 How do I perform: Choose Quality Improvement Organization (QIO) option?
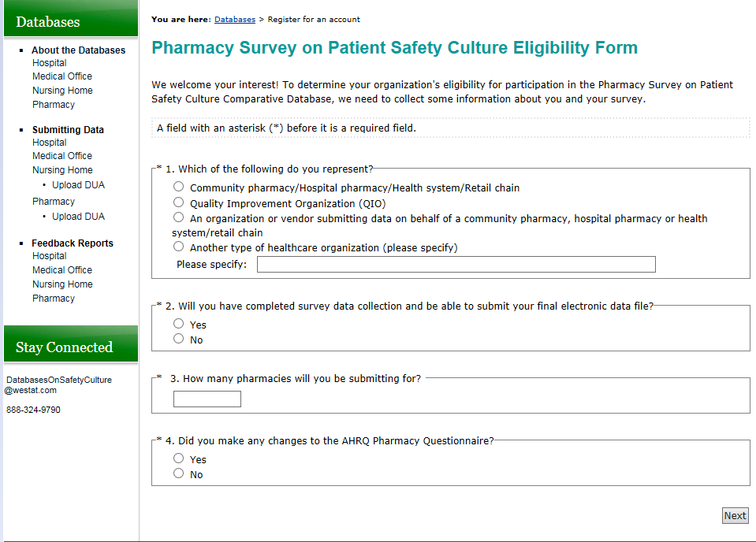pyautogui.click(x=179, y=202)
